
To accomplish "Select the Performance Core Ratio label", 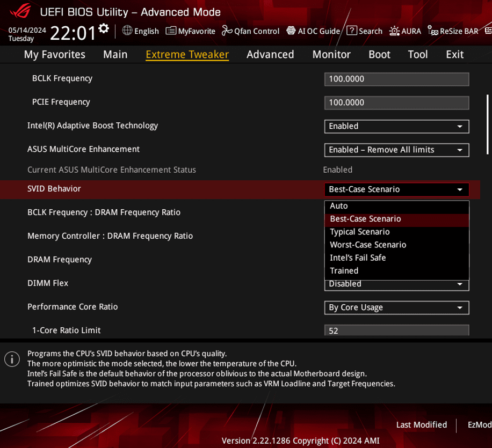I will pyautogui.click(x=73, y=307).
